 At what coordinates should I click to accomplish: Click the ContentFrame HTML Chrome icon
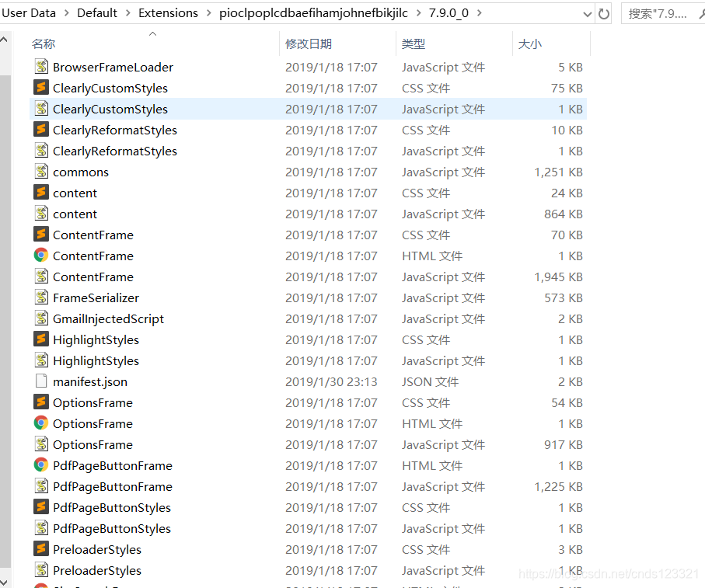pos(41,255)
